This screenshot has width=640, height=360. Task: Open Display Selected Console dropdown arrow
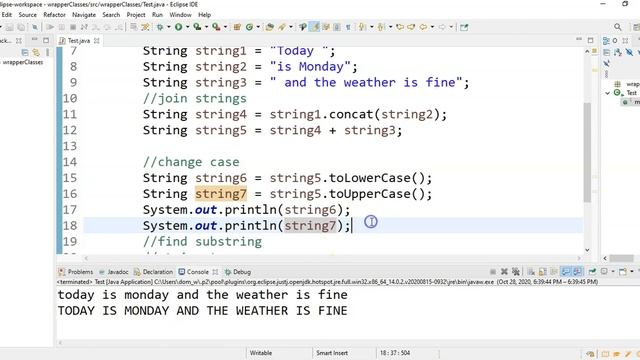(613, 271)
